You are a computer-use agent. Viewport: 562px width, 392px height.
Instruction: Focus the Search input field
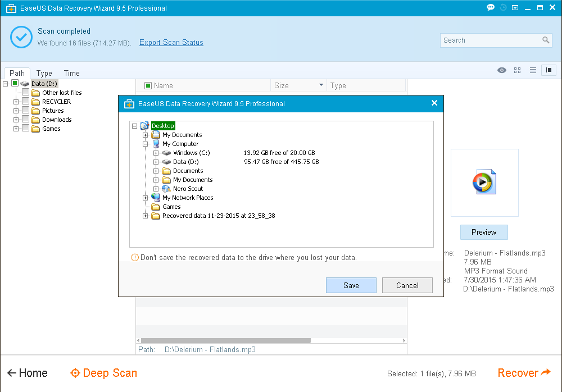click(x=491, y=40)
